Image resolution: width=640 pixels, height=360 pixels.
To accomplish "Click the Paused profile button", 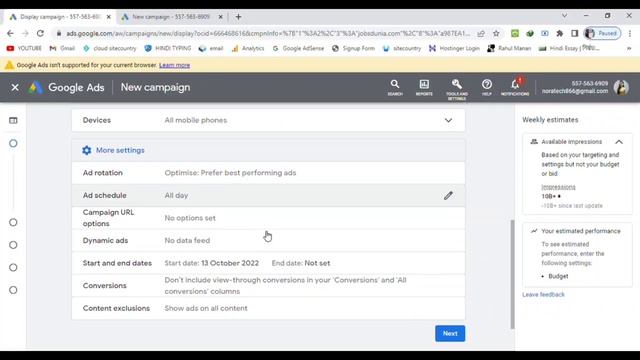I will 602,33.
